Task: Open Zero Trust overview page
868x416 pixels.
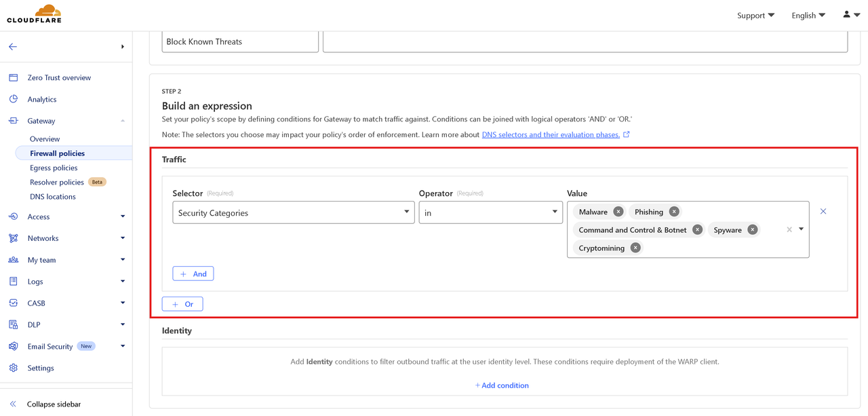Action: [x=59, y=77]
